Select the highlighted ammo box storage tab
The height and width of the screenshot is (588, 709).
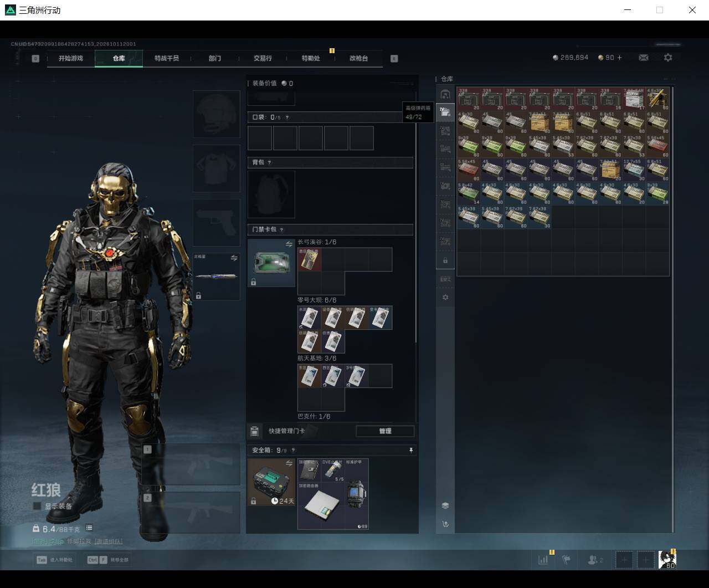(445, 113)
